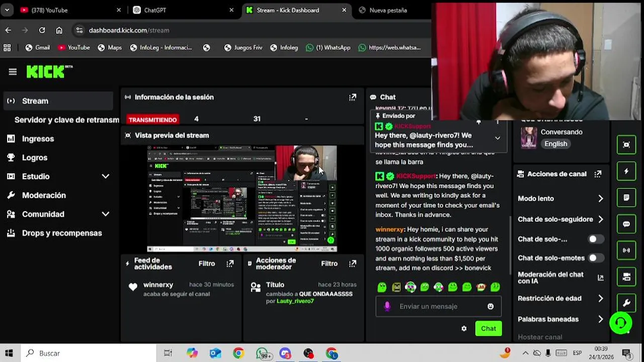Open Moderación del chat con IA external link
The width and height of the screenshot is (644, 362).
[600, 278]
